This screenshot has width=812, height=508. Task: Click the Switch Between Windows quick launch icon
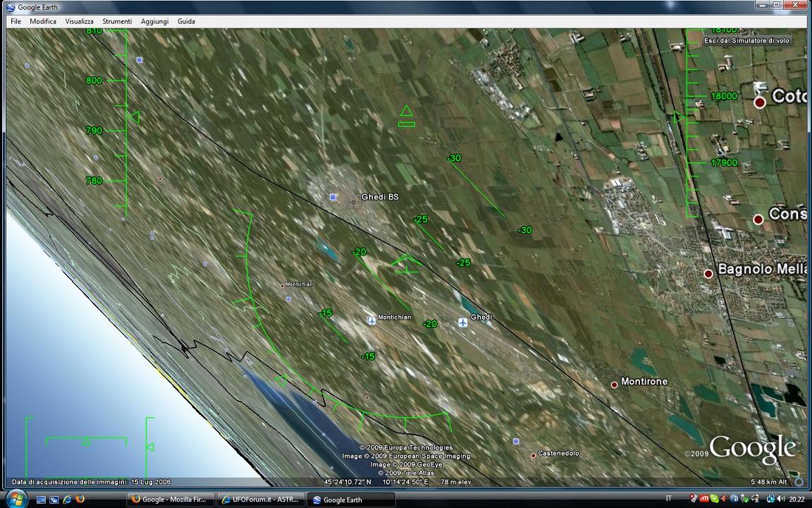click(54, 500)
